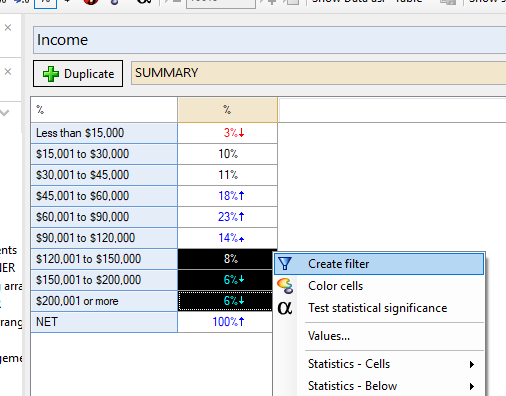The width and height of the screenshot is (506, 396).
Task: Close the left panel with the lower X
Action: coord(8,72)
